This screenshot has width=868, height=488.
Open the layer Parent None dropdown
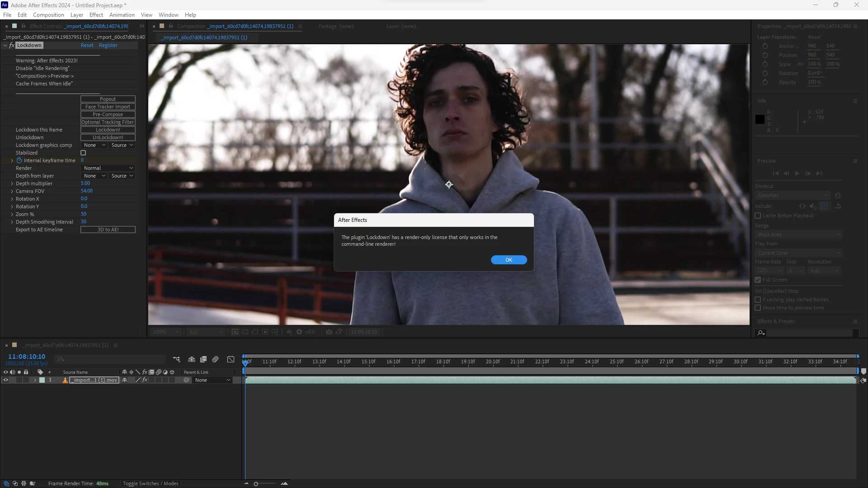click(212, 380)
